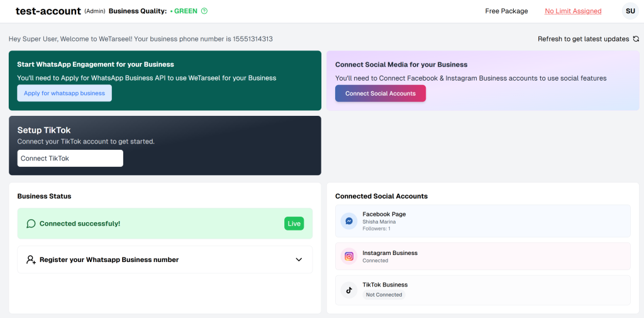Click the add-user icon beside Register number
Screen dimensions: 644x318
click(31, 259)
